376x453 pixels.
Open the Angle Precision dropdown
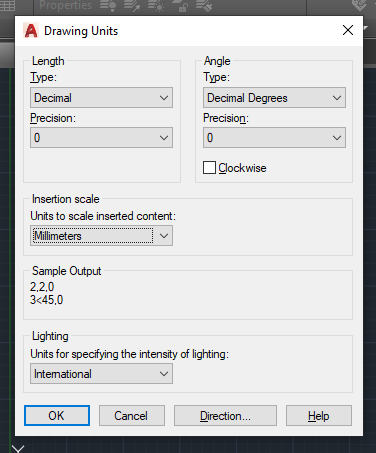[x=274, y=137]
